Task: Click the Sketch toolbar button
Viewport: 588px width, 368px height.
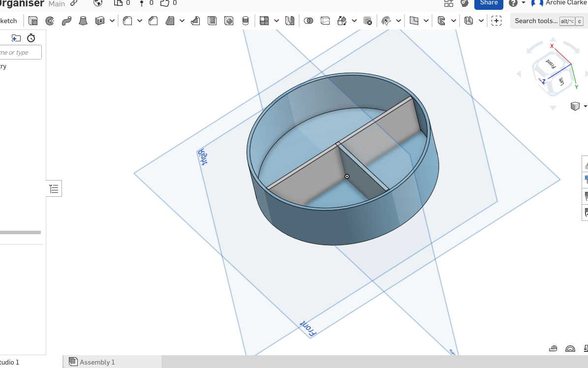Action: coord(8,21)
